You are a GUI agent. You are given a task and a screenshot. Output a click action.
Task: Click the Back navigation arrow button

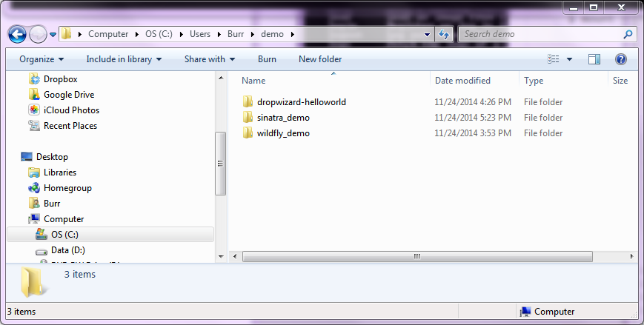tap(18, 34)
